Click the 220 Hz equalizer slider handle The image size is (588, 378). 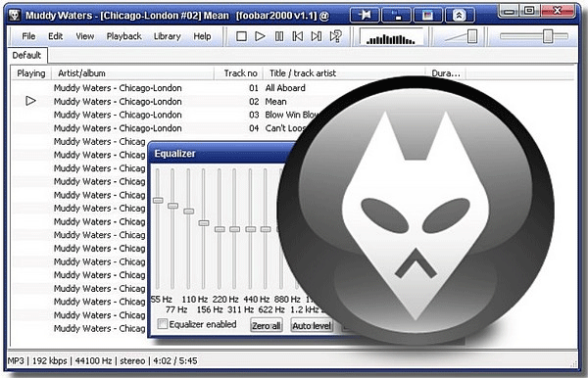tap(220, 229)
